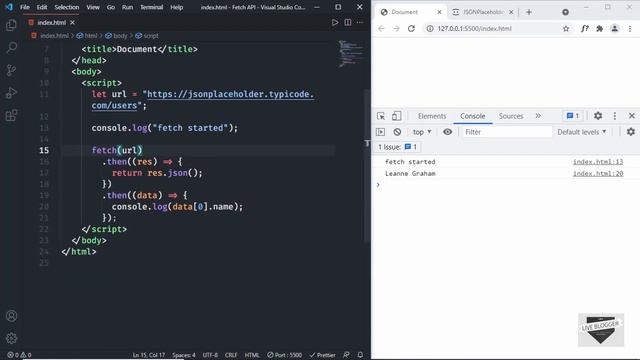Close the DevTools panel
The image size is (640, 360).
point(631,116)
